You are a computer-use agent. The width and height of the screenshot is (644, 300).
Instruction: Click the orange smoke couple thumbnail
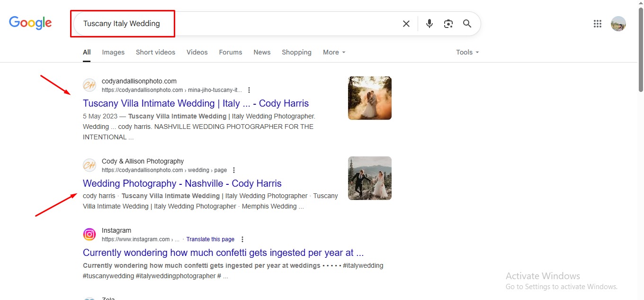tap(369, 98)
